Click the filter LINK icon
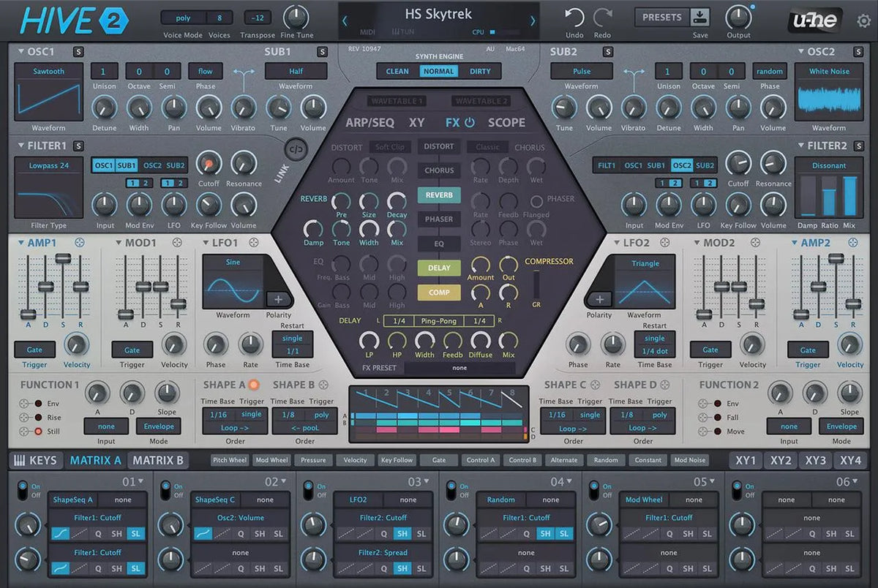 (296, 149)
